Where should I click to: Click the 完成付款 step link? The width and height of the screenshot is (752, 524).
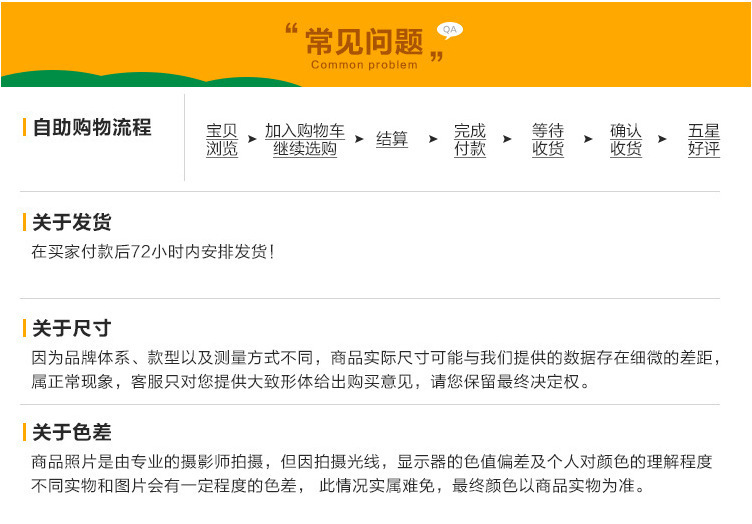[470, 140]
